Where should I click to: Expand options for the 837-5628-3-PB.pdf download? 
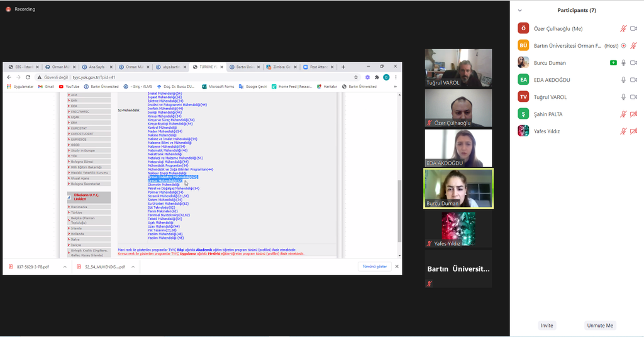(x=64, y=267)
